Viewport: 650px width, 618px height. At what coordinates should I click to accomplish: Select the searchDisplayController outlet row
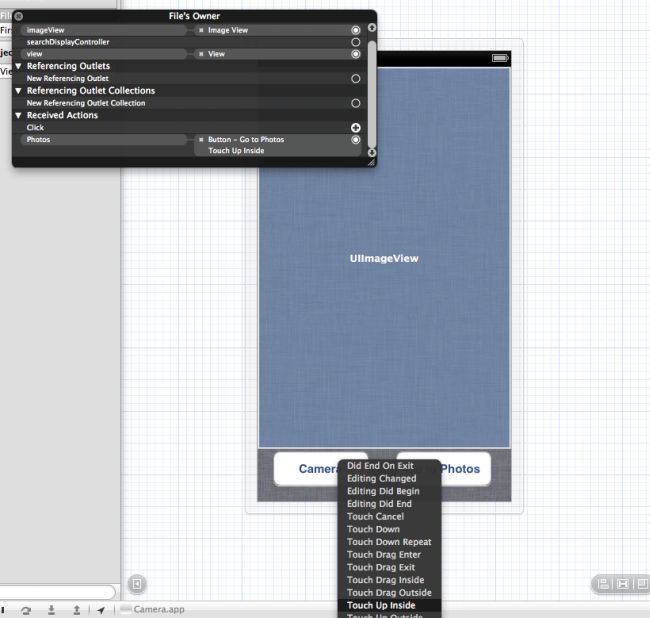[189, 42]
